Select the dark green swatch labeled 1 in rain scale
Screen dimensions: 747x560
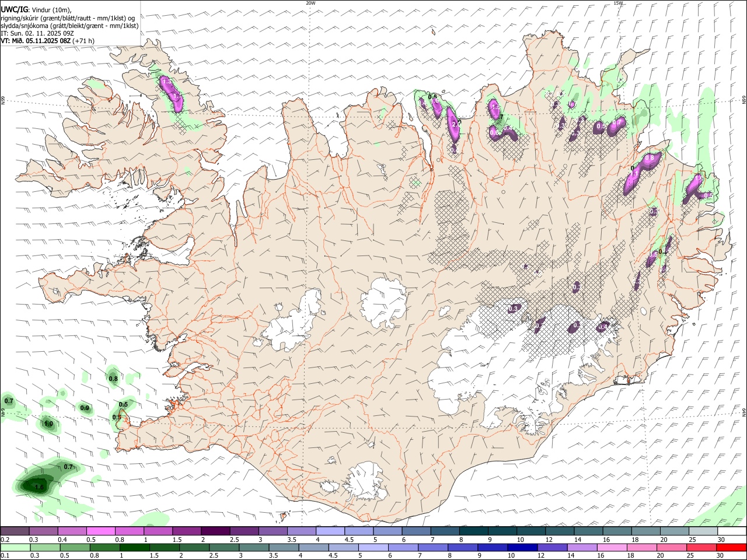click(x=134, y=547)
